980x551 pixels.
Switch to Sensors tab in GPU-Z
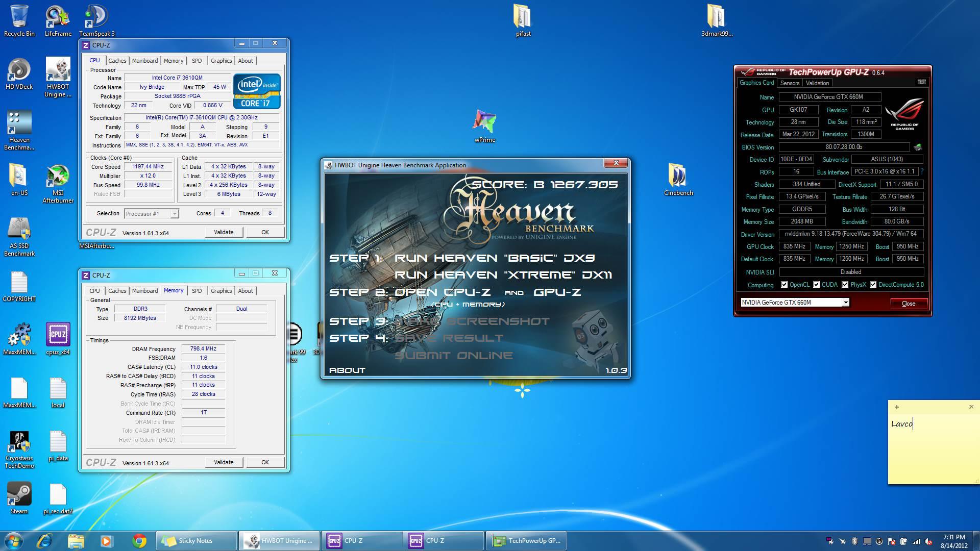789,83
